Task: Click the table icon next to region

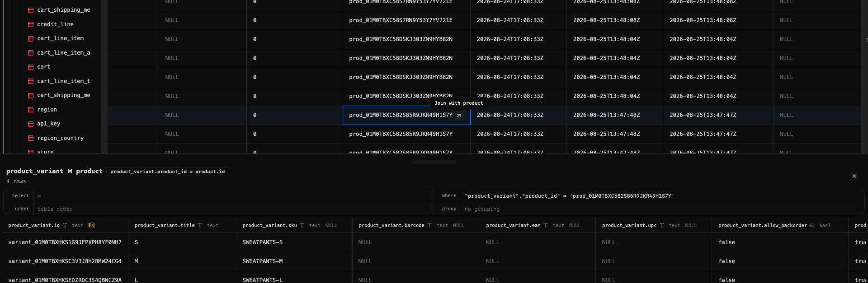Action: coord(31,110)
